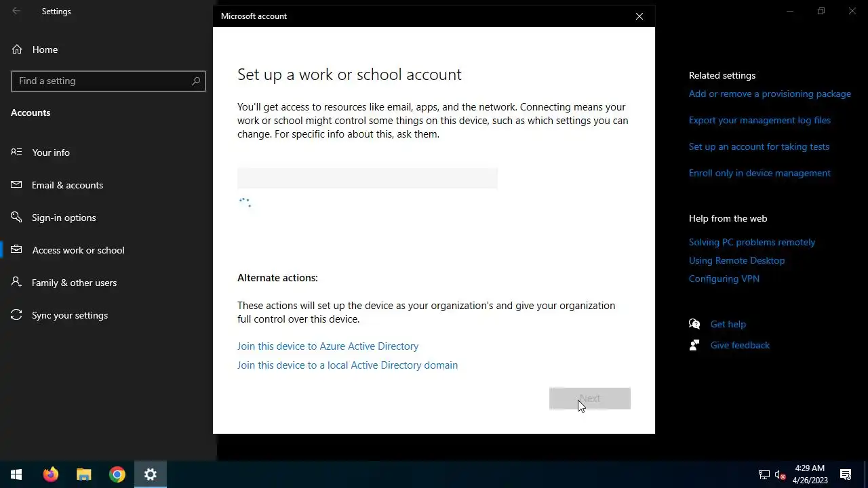This screenshot has height=488, width=868.
Task: Open the Windows Start menu
Action: click(x=16, y=474)
